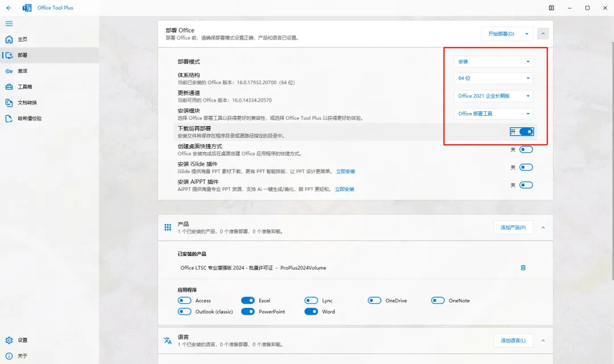This screenshot has height=364, width=614.
Task: Open the 工具箱 toolbox page
Action: pos(49,87)
